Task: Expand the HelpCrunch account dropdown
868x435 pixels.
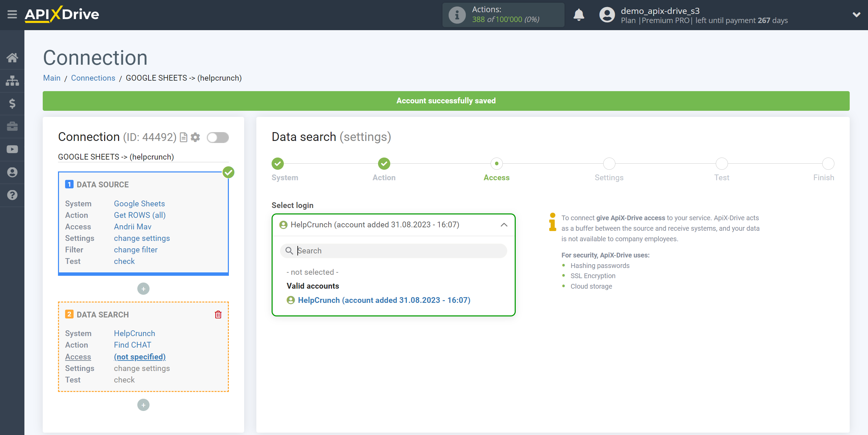Action: (x=393, y=224)
